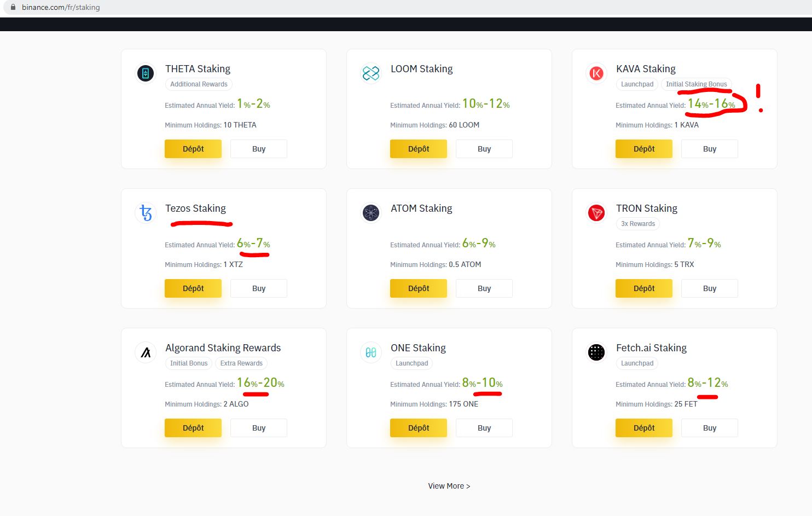The height and width of the screenshot is (516, 812).
Task: Click Dépôt on Tezos Staking card
Action: [193, 288]
